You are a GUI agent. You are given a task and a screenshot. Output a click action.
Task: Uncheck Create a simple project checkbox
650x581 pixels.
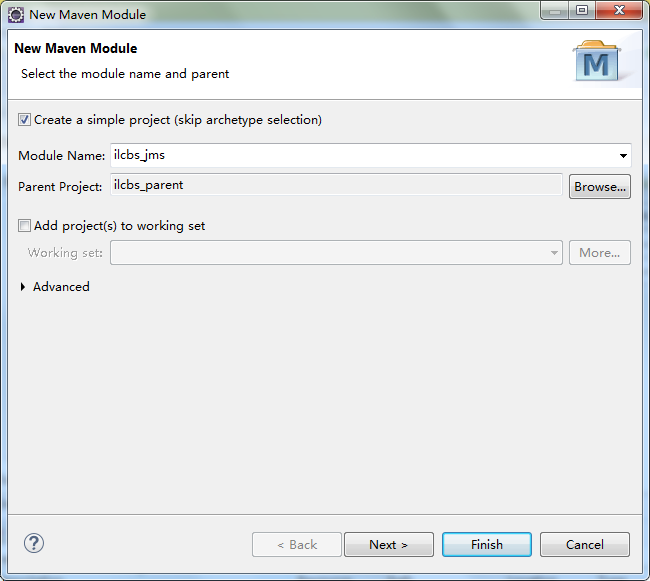point(24,120)
